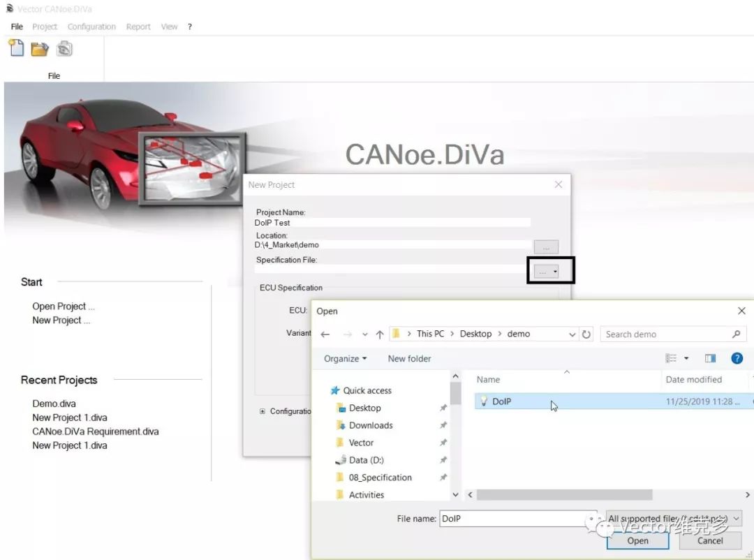754x560 pixels.
Task: Sort by the Name column header
Action: 488,380
